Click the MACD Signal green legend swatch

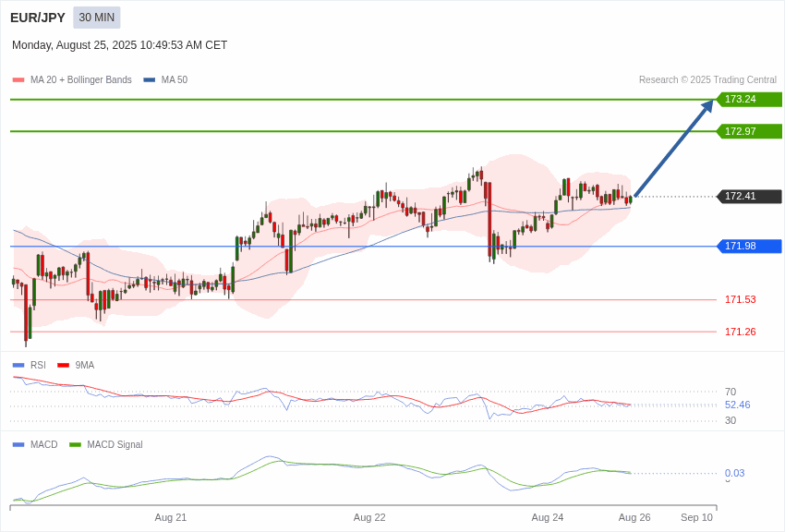(75, 444)
